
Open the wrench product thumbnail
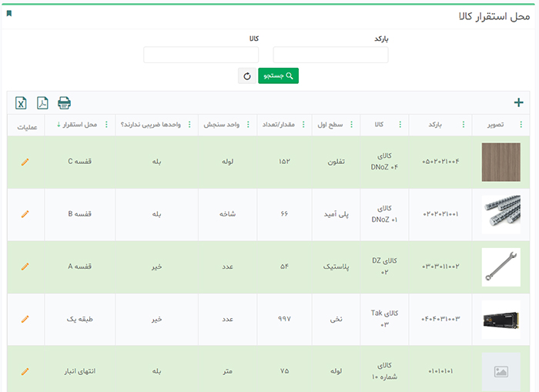click(500, 267)
